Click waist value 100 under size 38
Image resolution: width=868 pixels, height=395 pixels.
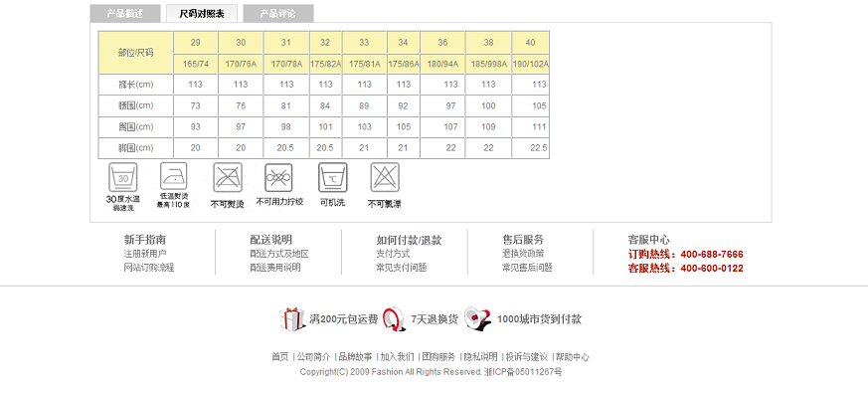(488, 105)
